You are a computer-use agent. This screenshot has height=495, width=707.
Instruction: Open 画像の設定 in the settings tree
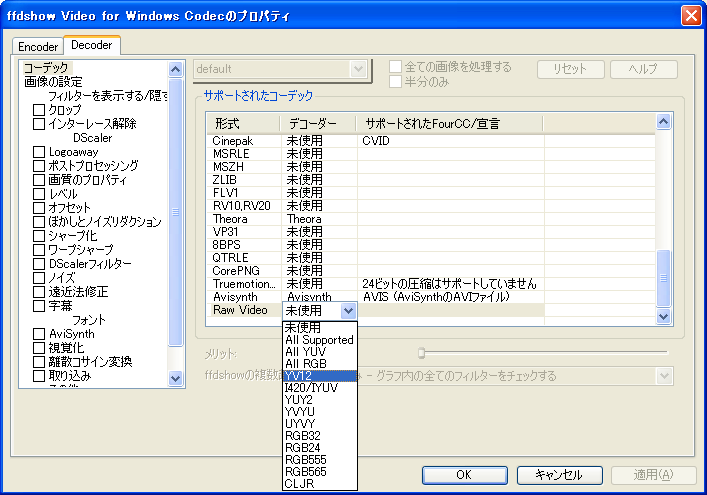pyautogui.click(x=53, y=82)
